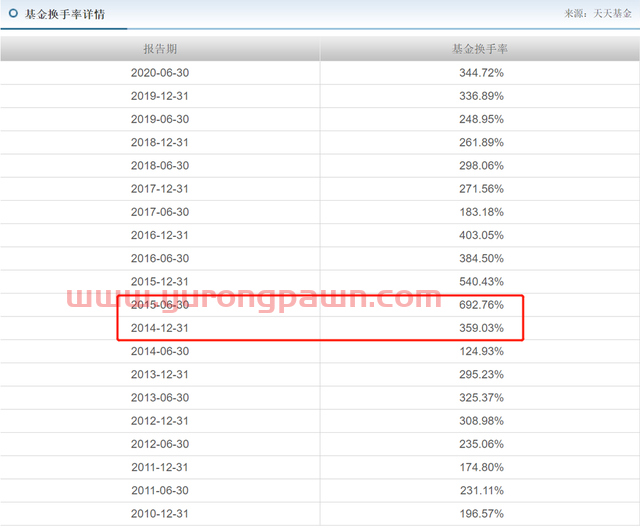640x531 pixels.
Task: Select the rate value 403.05%
Action: click(x=481, y=236)
